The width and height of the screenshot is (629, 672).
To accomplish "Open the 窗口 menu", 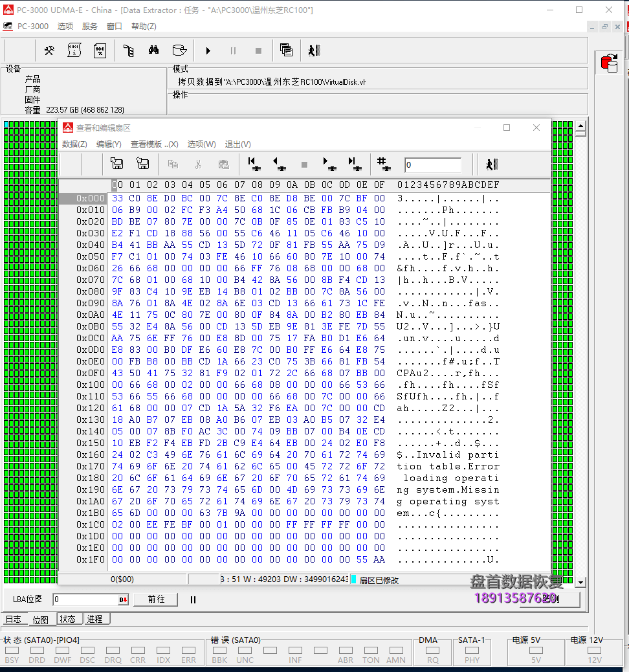I will coord(114,26).
